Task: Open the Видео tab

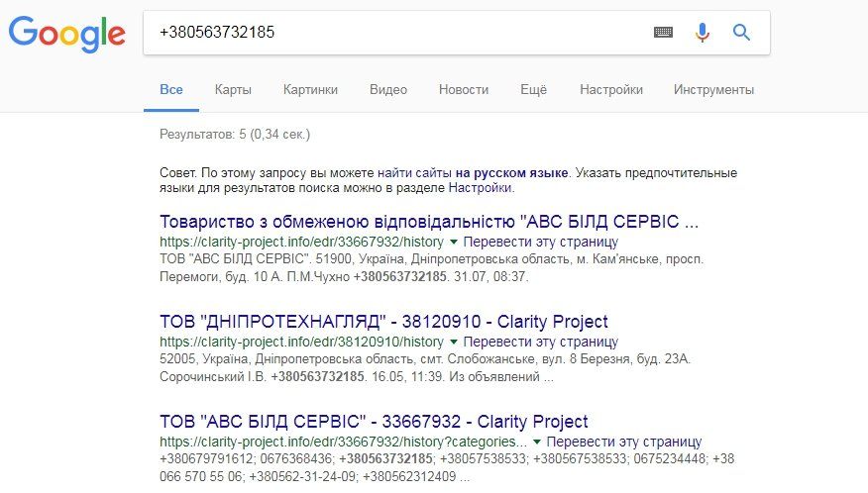Action: point(388,90)
